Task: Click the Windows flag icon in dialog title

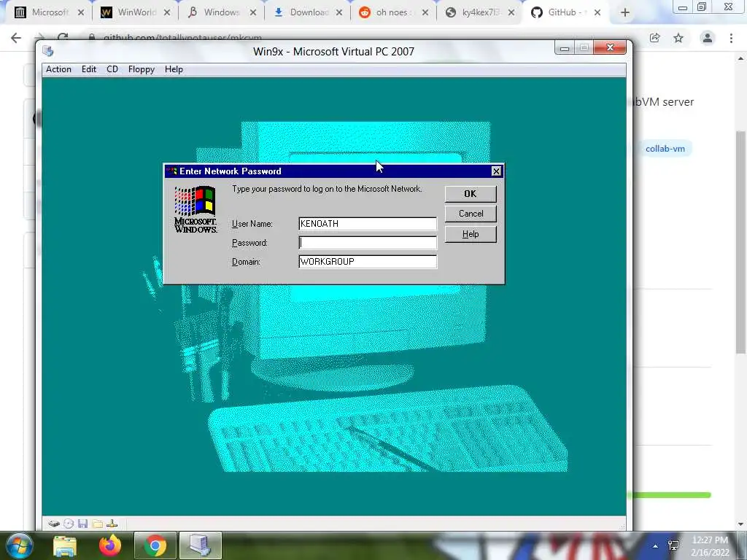Action: pos(171,171)
